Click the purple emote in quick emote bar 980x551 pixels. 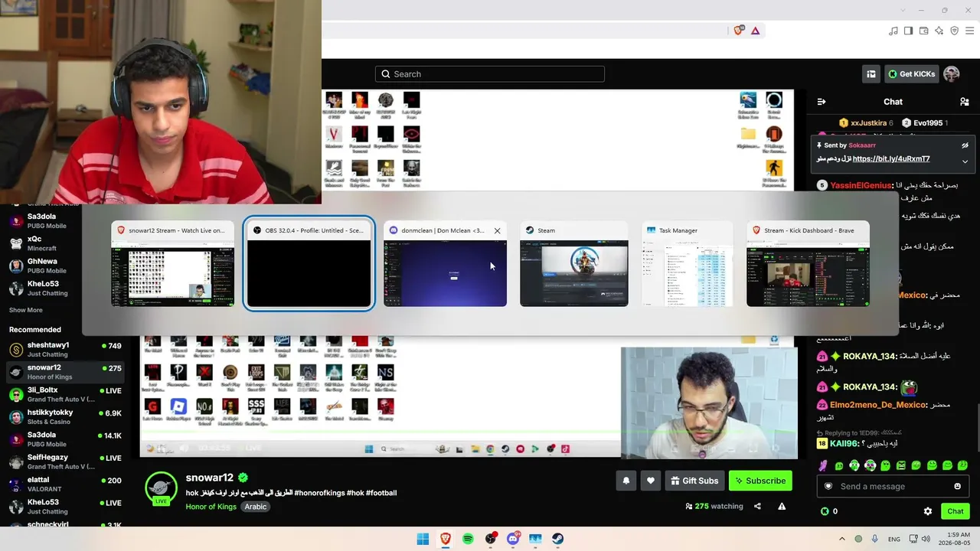click(x=823, y=465)
